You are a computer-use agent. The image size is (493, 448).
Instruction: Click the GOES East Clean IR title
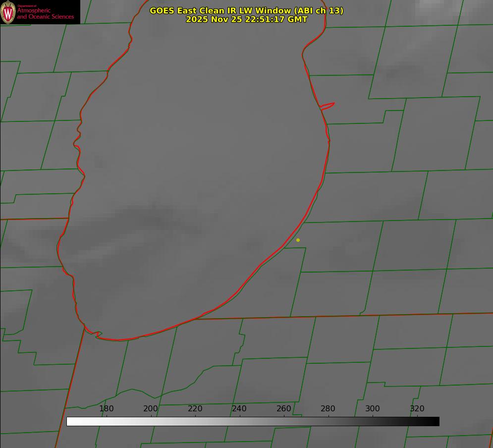(x=247, y=10)
